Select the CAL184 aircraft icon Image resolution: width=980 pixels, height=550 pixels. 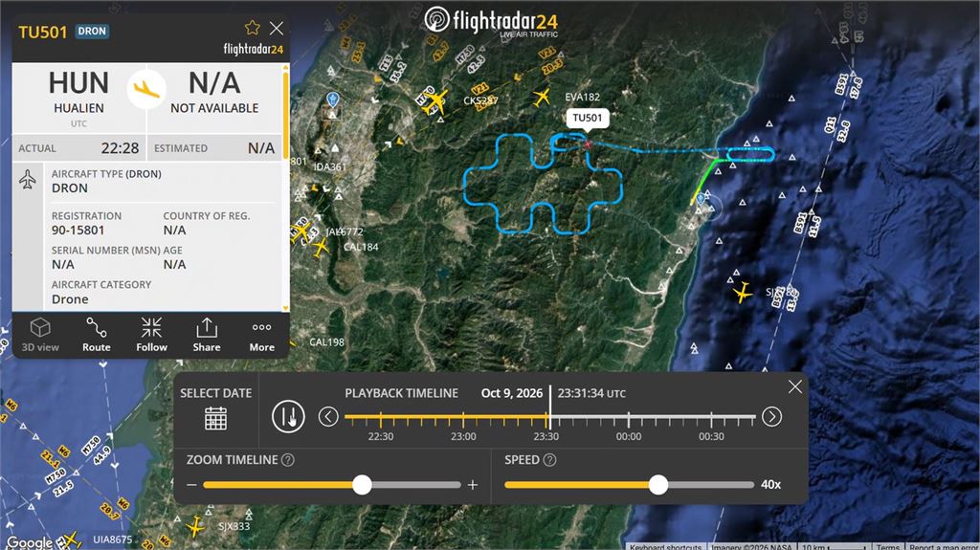320,247
